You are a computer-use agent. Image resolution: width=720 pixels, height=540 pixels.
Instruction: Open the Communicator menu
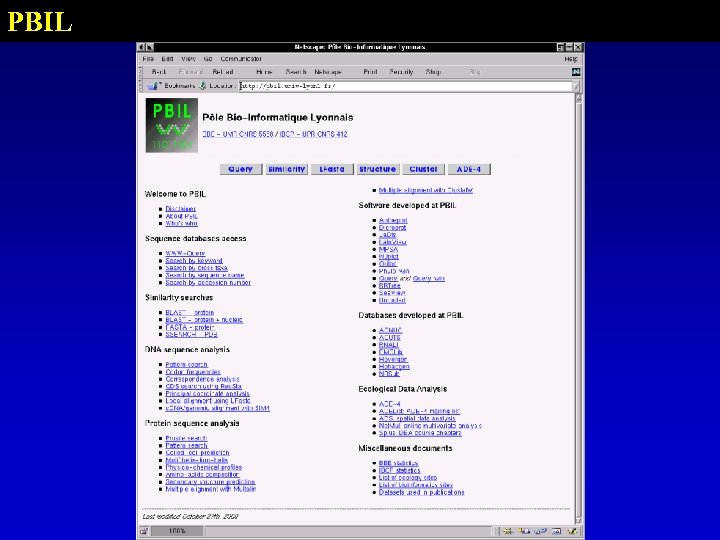click(x=241, y=59)
